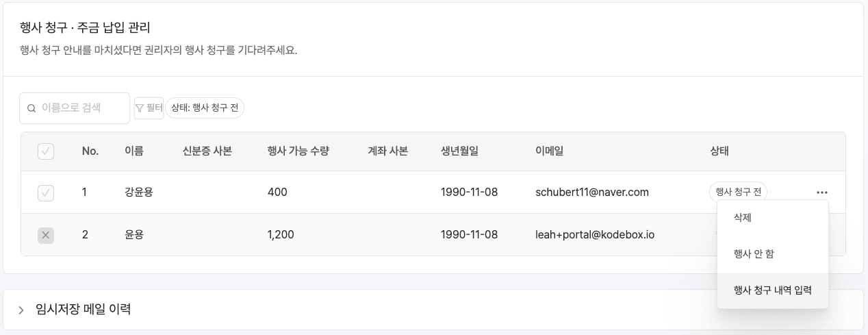
Task: Open the 필터 filter dropdown
Action: pyautogui.click(x=149, y=108)
